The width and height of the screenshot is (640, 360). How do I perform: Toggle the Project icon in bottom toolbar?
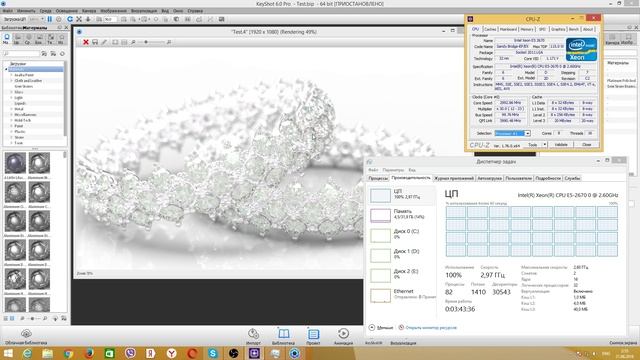313,336
